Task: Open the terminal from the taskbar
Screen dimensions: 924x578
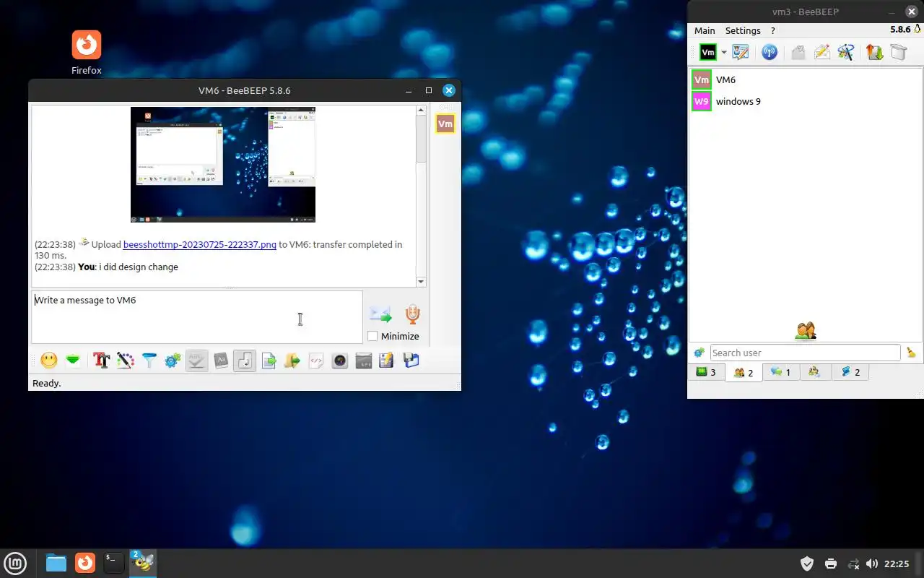Action: click(113, 563)
